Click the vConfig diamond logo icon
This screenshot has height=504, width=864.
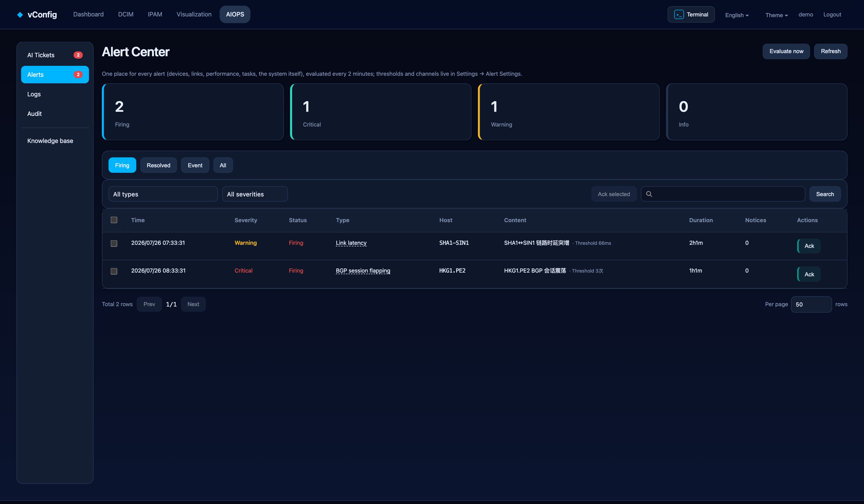point(20,14)
